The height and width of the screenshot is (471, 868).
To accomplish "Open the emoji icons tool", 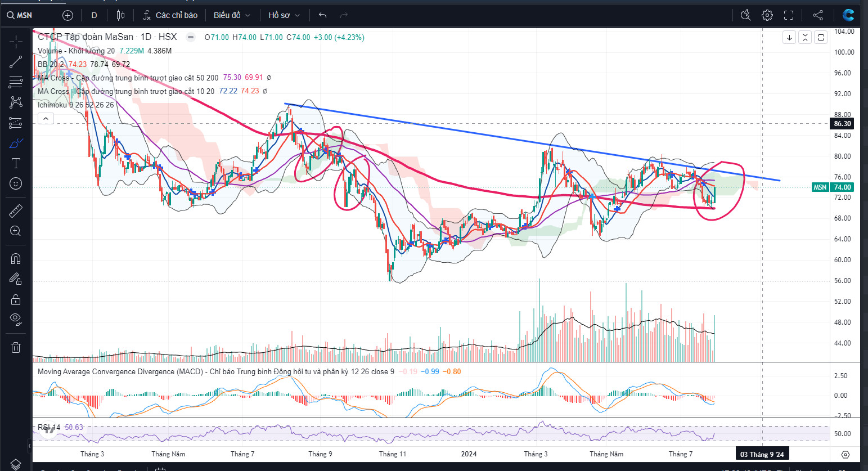I will (16, 183).
